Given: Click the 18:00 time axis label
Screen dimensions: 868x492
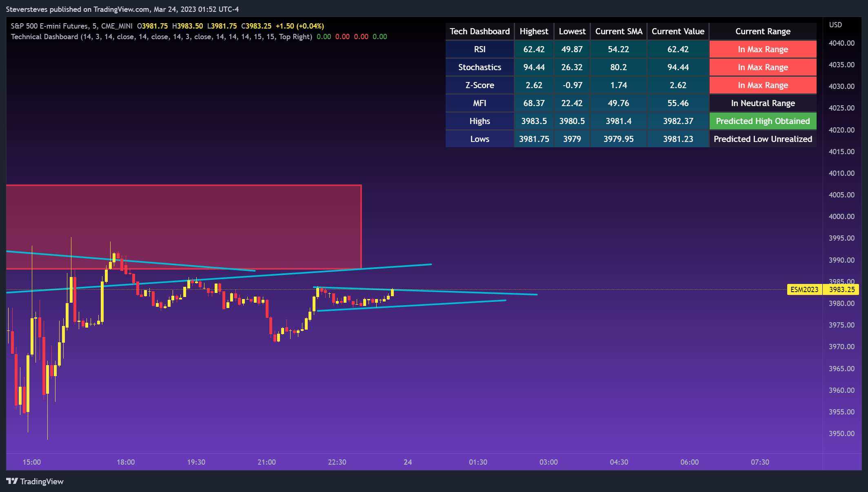Looking at the screenshot, I should coord(126,462).
